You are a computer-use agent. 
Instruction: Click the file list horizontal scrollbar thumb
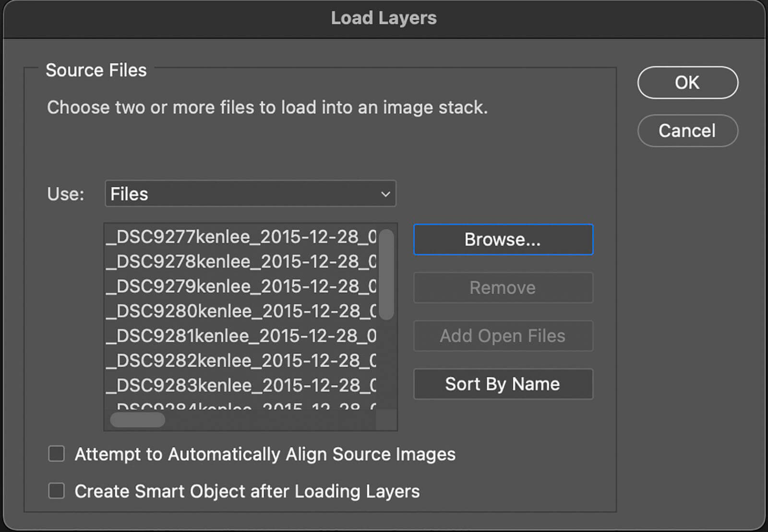point(138,420)
